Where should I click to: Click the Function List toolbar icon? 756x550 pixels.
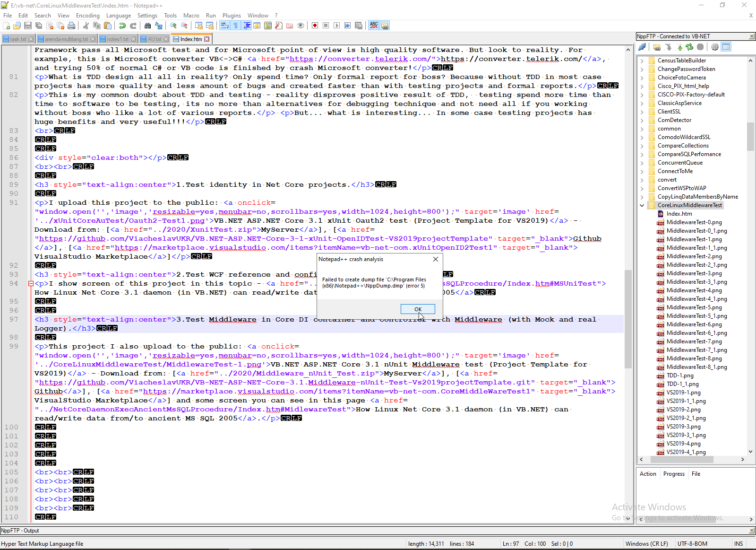click(x=279, y=26)
